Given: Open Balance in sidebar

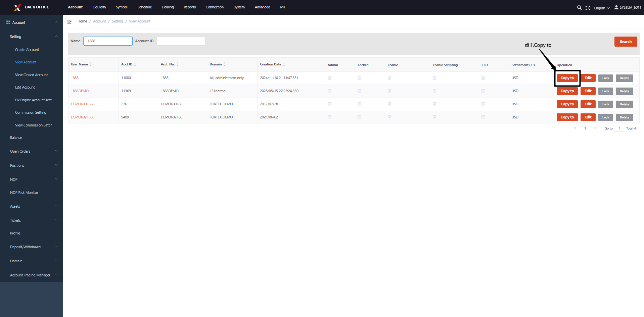Looking at the screenshot, I should tap(16, 138).
